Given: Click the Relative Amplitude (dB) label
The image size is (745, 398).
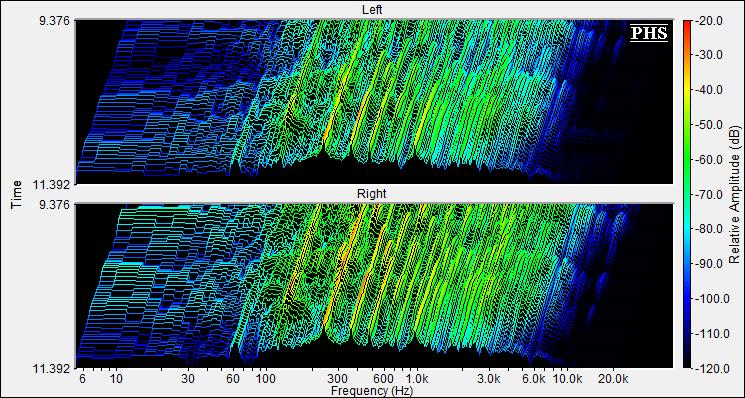Looking at the screenshot, I should pyautogui.click(x=735, y=195).
